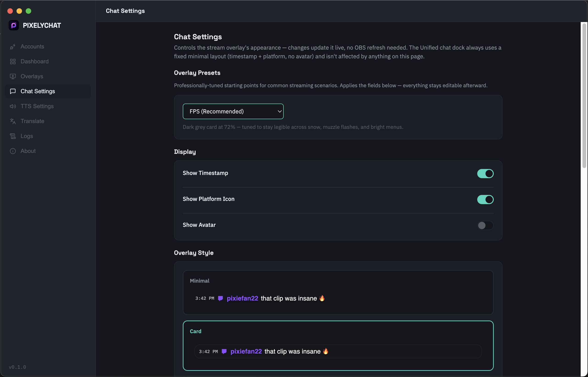
Task: Turn off Show Platform Icon
Action: (x=485, y=200)
